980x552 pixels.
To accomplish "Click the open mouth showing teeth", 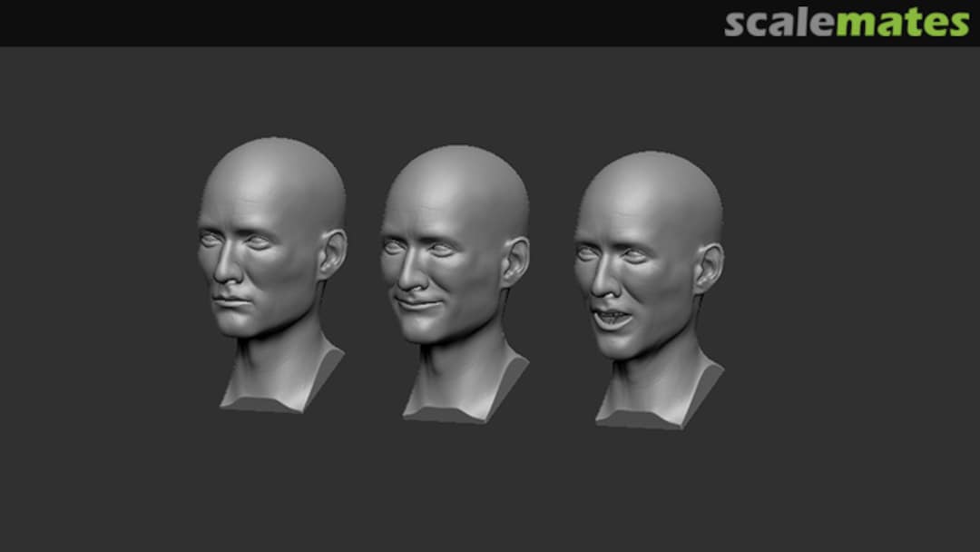I will pos(612,318).
